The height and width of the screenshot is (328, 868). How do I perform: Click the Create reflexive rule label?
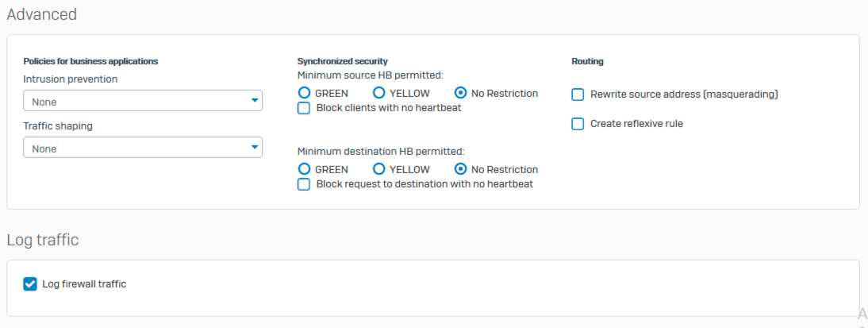point(636,124)
